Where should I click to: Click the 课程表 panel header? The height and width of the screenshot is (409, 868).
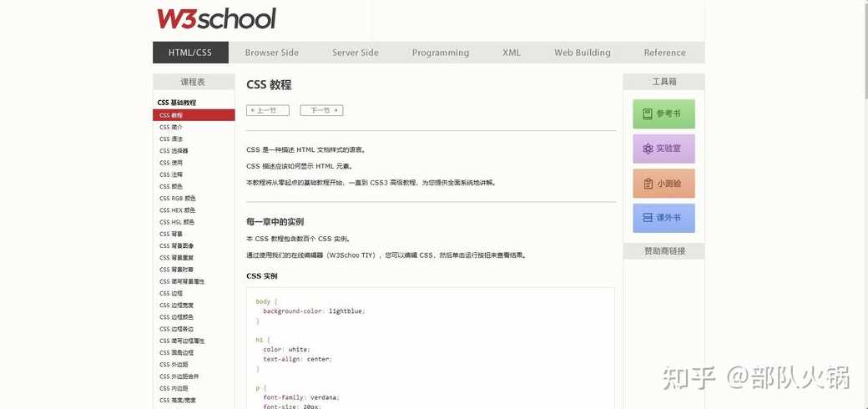tap(193, 82)
